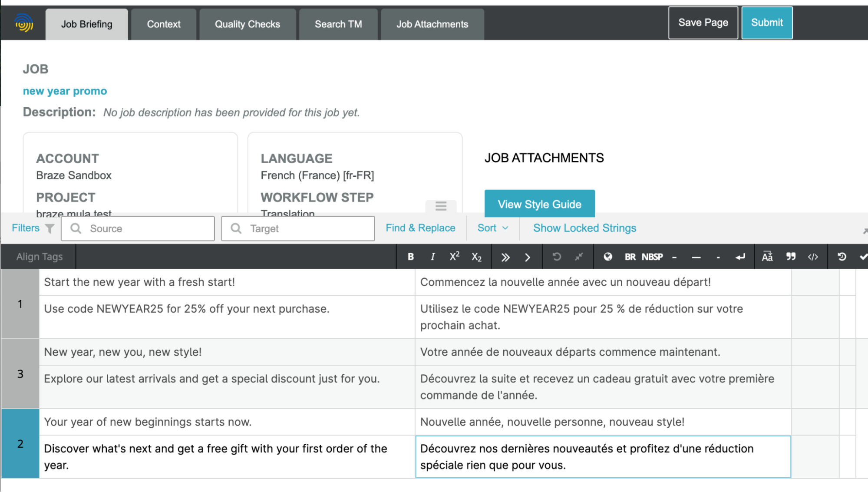Open the Search TM tab
868x492 pixels.
point(338,24)
